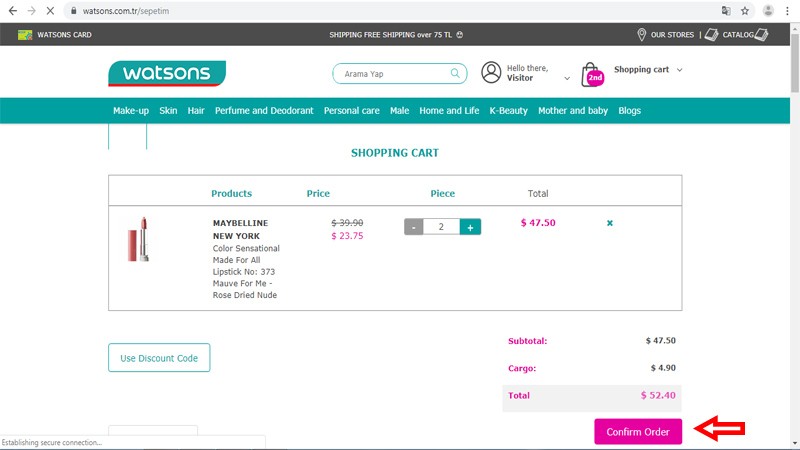Open the K-Beauty menu category
The height and width of the screenshot is (450, 800).
pos(508,111)
